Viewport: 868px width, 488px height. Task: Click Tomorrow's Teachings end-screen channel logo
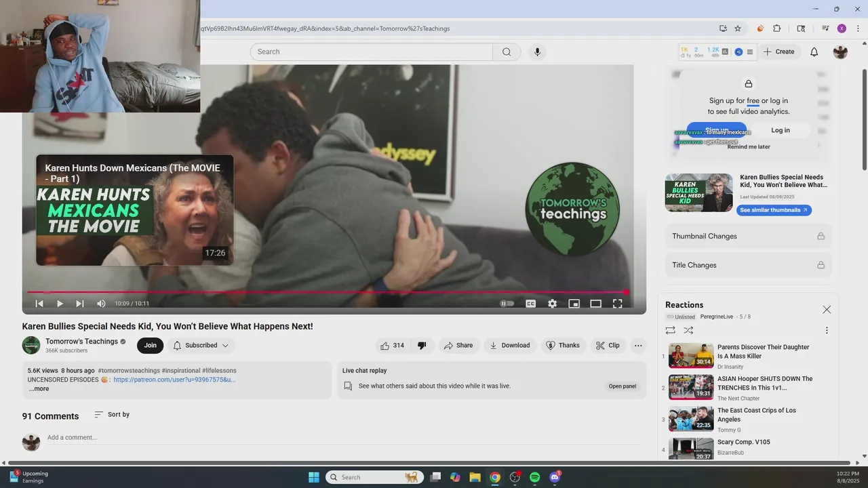tap(573, 209)
